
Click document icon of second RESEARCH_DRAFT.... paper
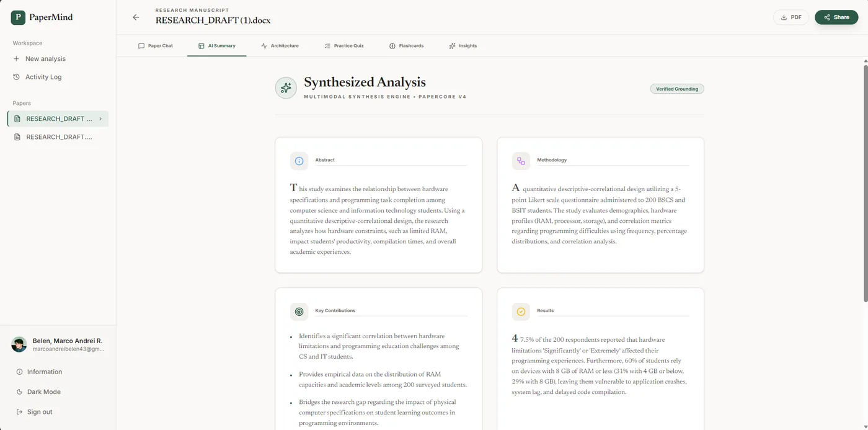(x=17, y=137)
